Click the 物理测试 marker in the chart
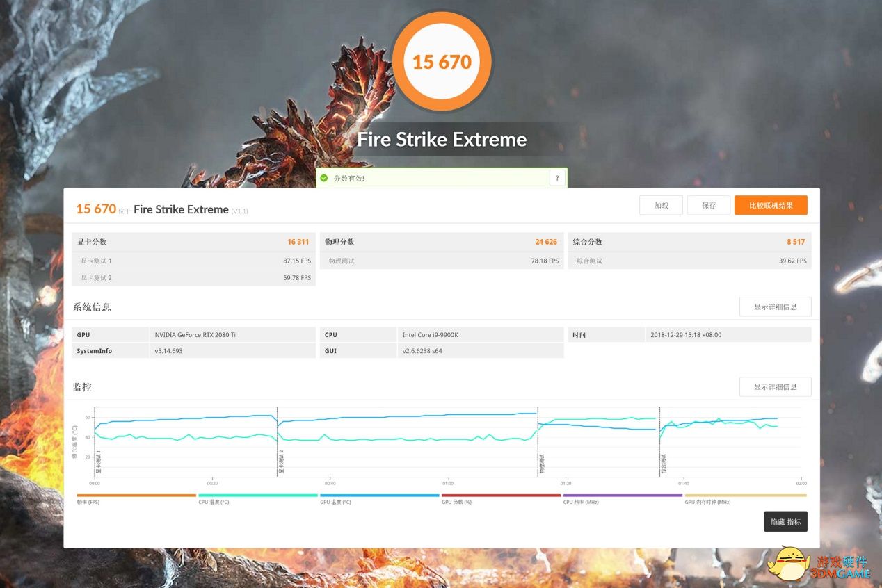 pyautogui.click(x=541, y=464)
